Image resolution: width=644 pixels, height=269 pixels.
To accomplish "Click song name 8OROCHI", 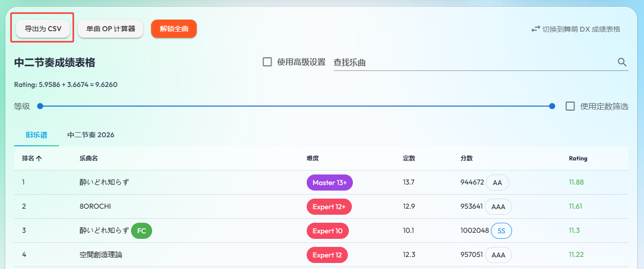I will click(95, 207).
